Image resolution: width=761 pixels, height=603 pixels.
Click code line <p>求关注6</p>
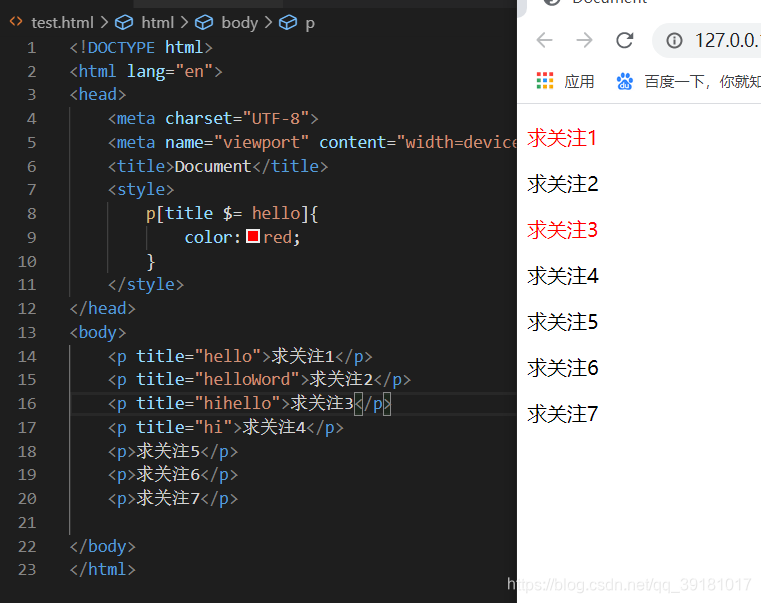173,474
